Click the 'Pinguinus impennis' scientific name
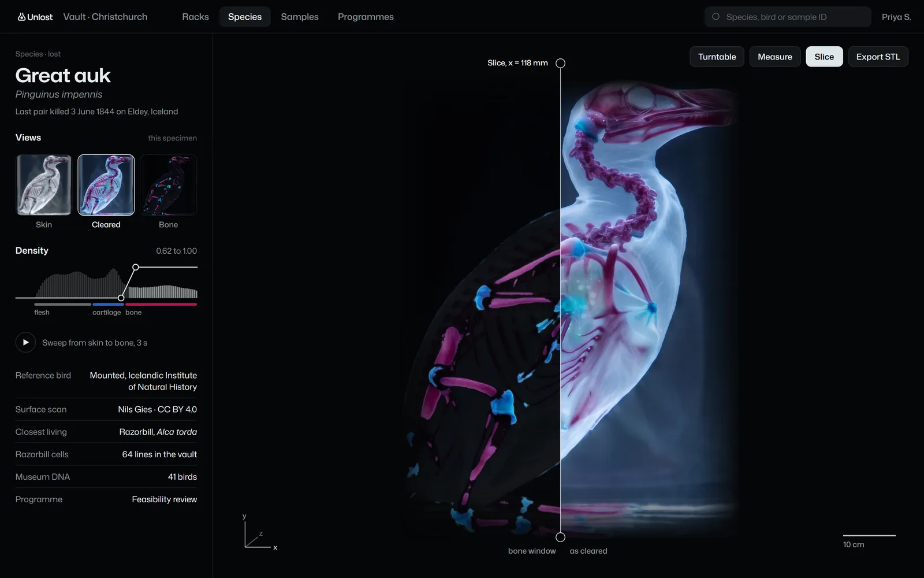The height and width of the screenshot is (578, 924). pos(59,94)
